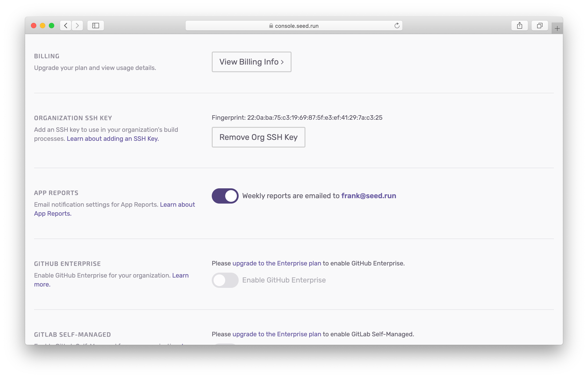Open the Share icon menu

[519, 26]
